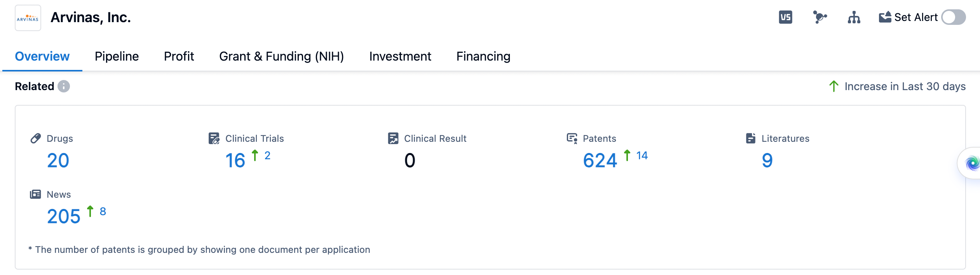This screenshot has width=980, height=275.
Task: Switch to the Pipeline tab
Action: tap(117, 56)
